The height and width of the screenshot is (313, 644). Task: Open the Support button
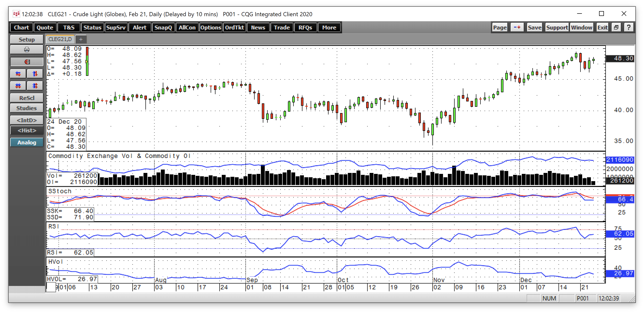tap(557, 27)
